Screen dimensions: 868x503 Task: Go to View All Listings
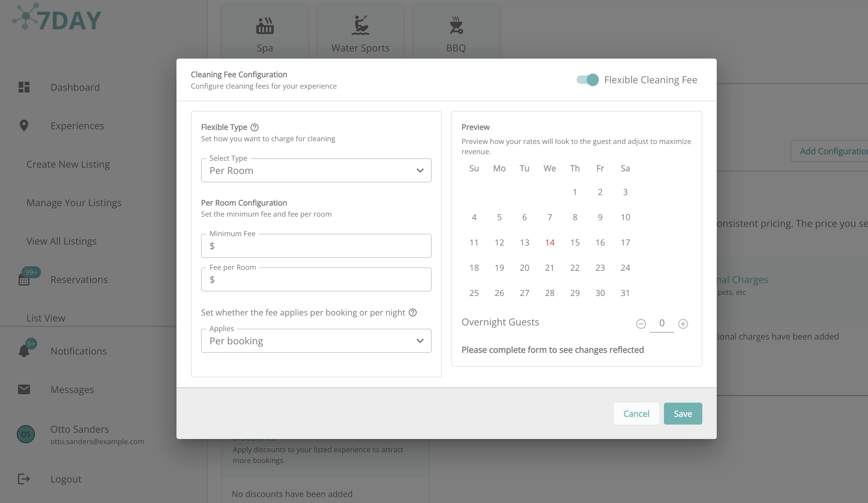[62, 241]
